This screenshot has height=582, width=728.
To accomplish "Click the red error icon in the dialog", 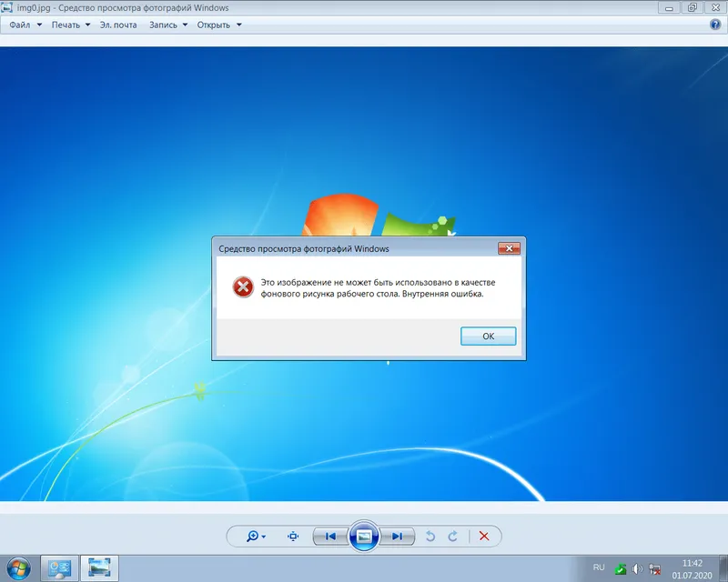I will [243, 287].
